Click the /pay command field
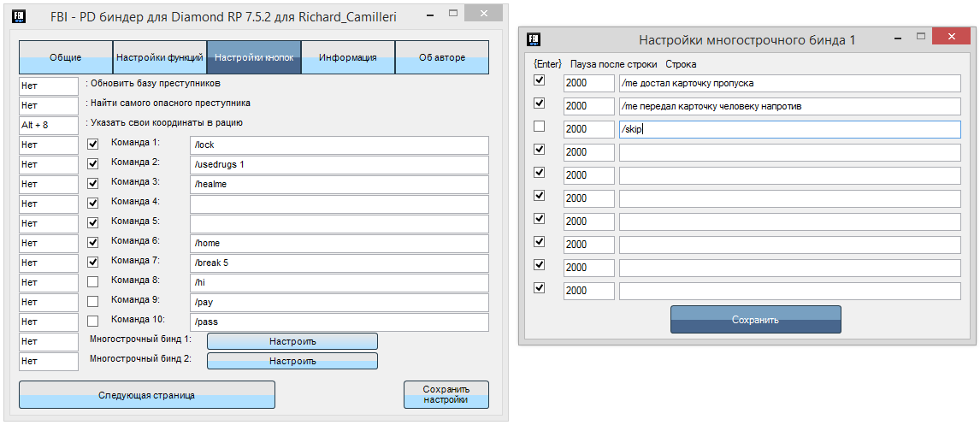The image size is (980, 425). point(339,303)
